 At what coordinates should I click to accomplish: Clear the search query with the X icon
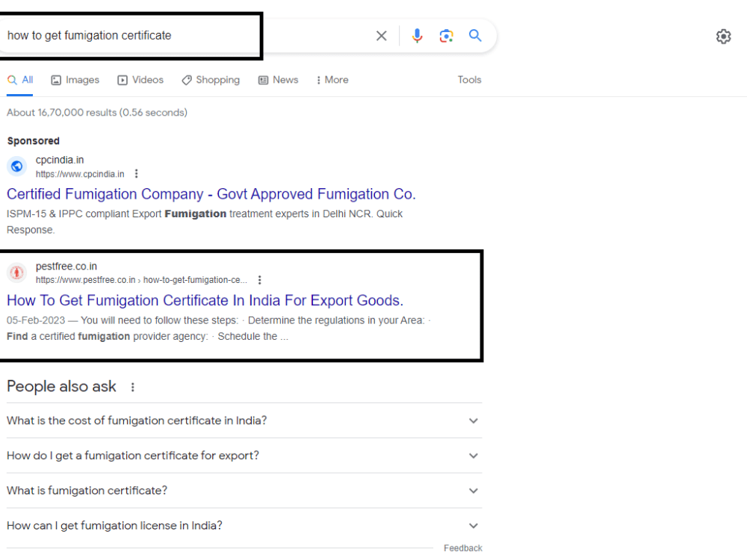pyautogui.click(x=381, y=36)
